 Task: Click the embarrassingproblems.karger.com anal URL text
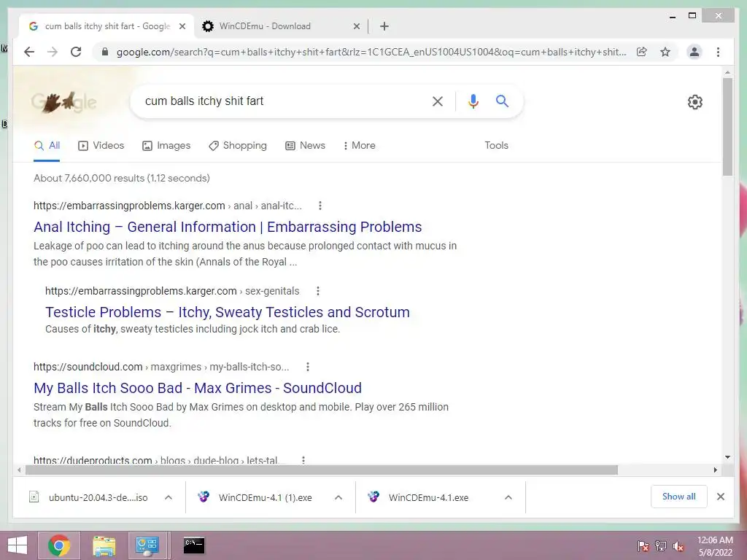(168, 206)
